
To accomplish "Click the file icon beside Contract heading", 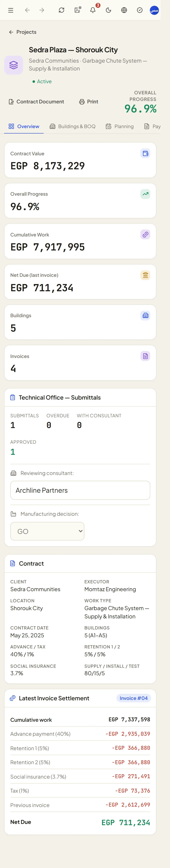I will click(x=13, y=563).
